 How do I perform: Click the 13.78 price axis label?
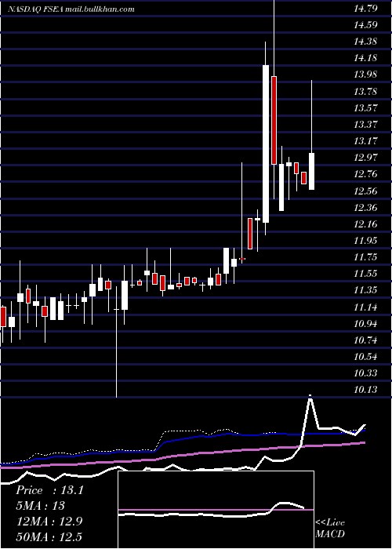pos(365,92)
